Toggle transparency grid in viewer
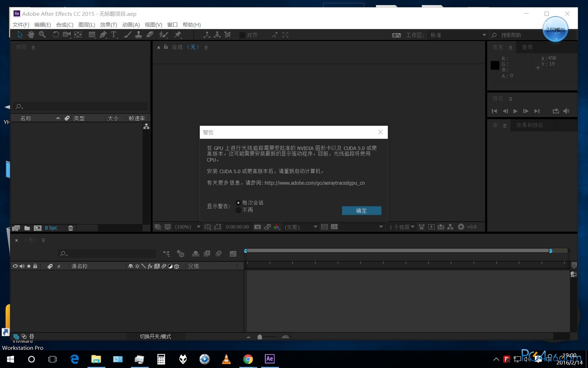Viewport: 588px width, 368px height. [334, 227]
